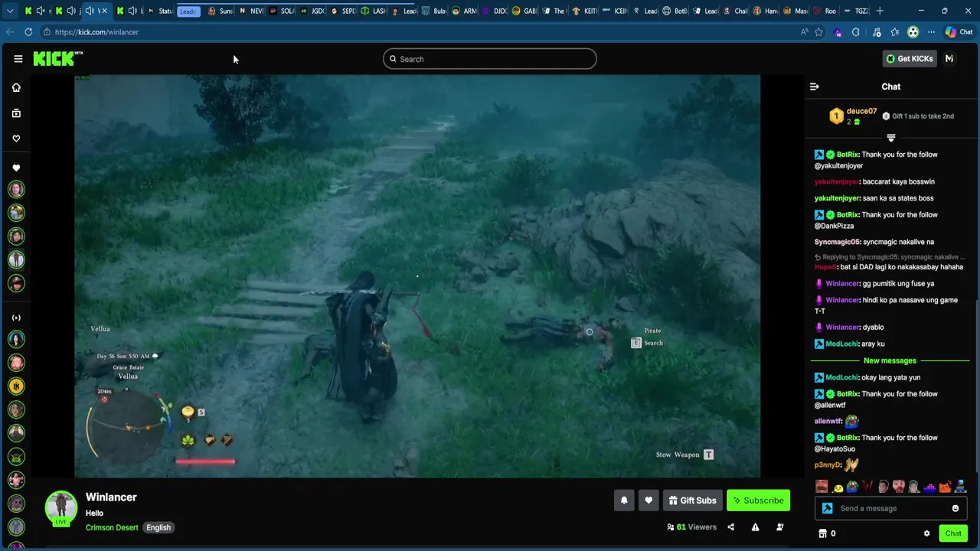Screen dimensions: 980x551
Task: Refresh the browser page
Action: [28, 32]
